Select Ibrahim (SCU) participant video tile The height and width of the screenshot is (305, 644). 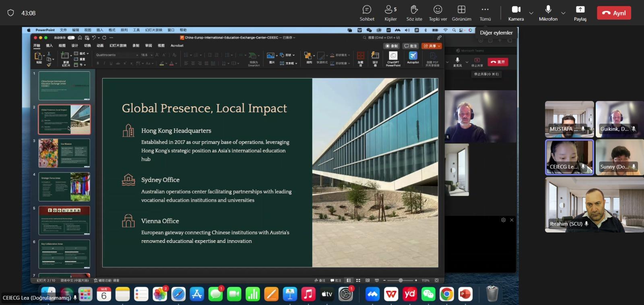pos(594,205)
